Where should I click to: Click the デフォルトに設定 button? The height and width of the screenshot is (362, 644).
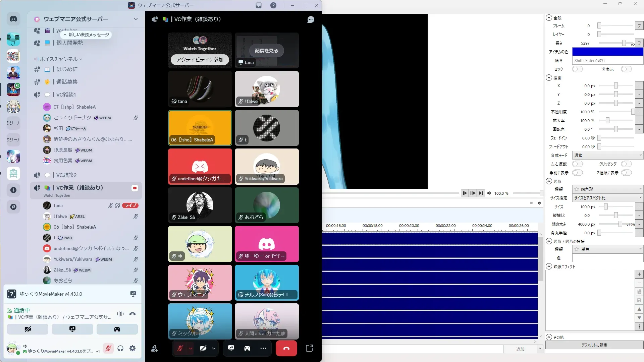(x=594, y=345)
